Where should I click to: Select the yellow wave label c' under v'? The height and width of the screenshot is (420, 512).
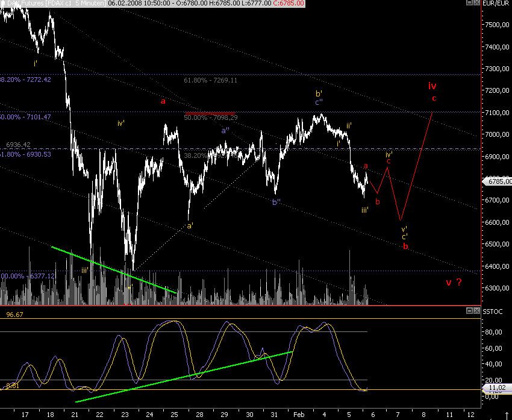click(x=405, y=237)
